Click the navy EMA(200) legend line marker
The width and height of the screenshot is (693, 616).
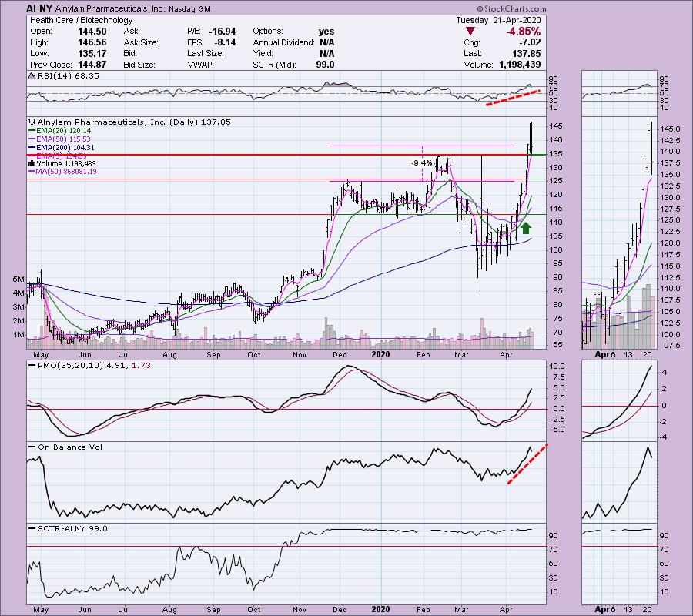[32, 148]
